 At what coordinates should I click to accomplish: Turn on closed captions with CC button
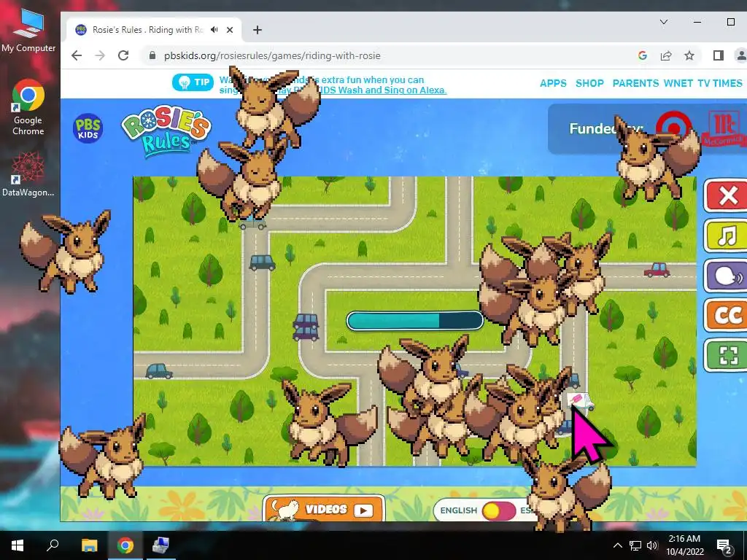727,315
